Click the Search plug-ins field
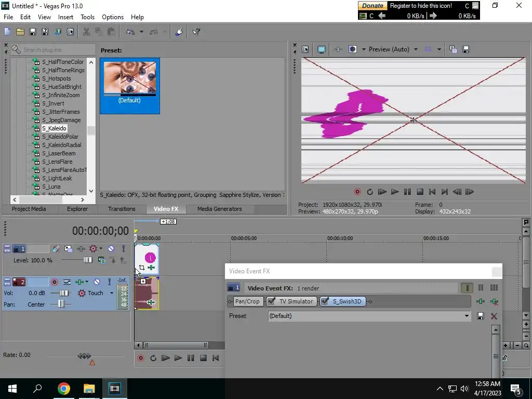This screenshot has height=399, width=532. pyautogui.click(x=53, y=50)
